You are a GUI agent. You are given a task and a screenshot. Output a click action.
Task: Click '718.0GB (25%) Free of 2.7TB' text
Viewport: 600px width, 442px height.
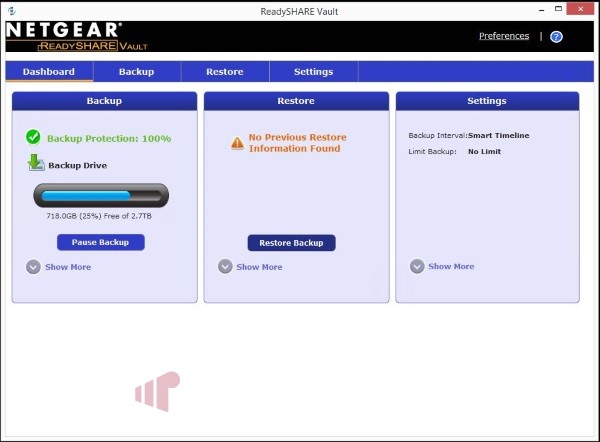(99, 216)
